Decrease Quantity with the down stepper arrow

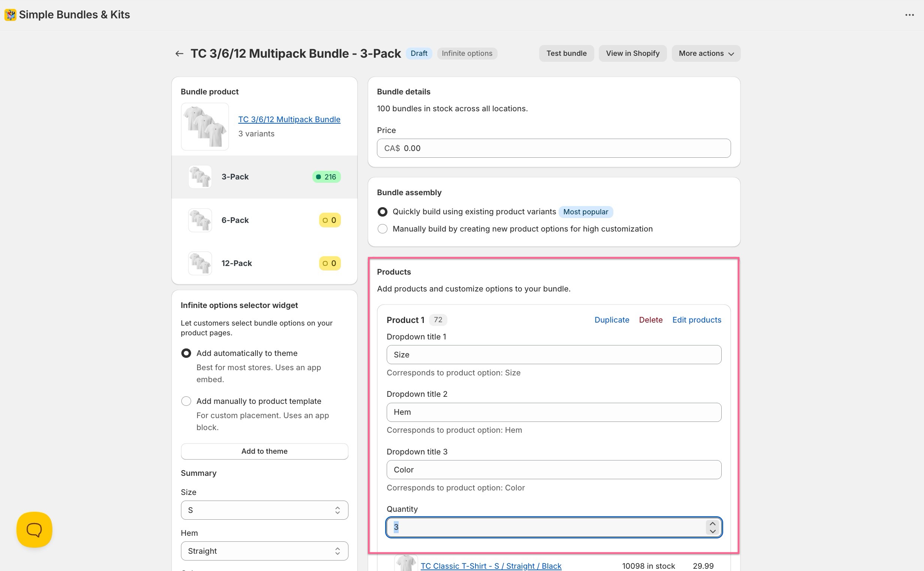point(713,531)
